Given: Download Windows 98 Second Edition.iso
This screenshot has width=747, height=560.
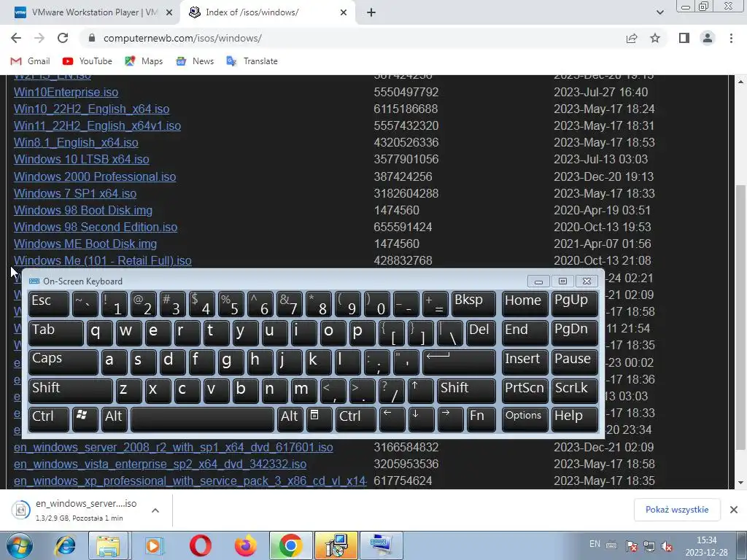Looking at the screenshot, I should (96, 227).
